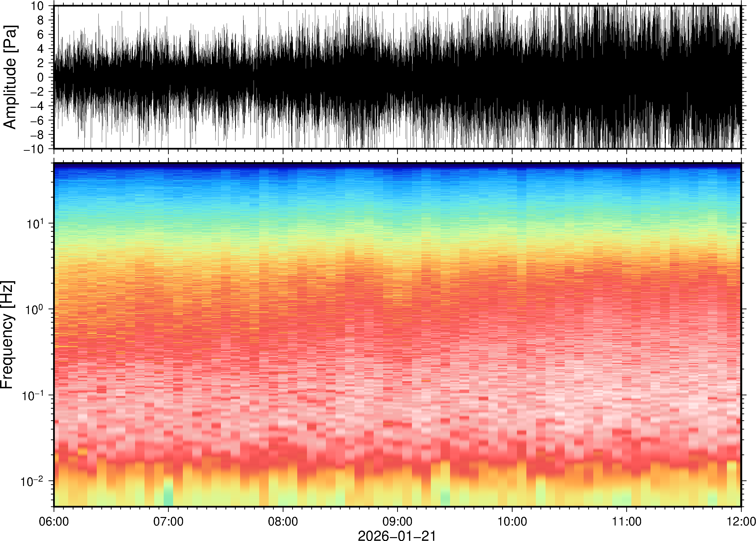The width and height of the screenshot is (756, 541).
Task: Click the amplitude tick label 0
Action: point(41,78)
